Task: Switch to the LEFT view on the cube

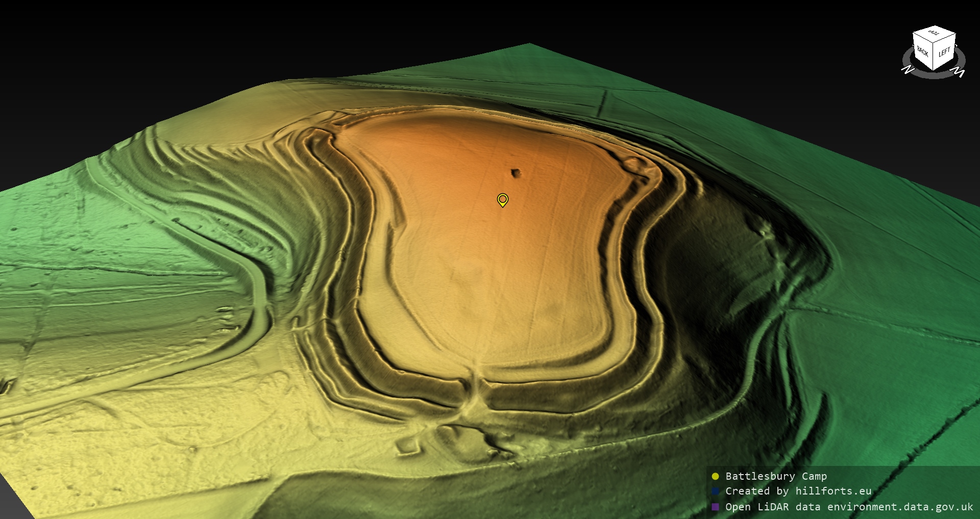Action: point(944,52)
